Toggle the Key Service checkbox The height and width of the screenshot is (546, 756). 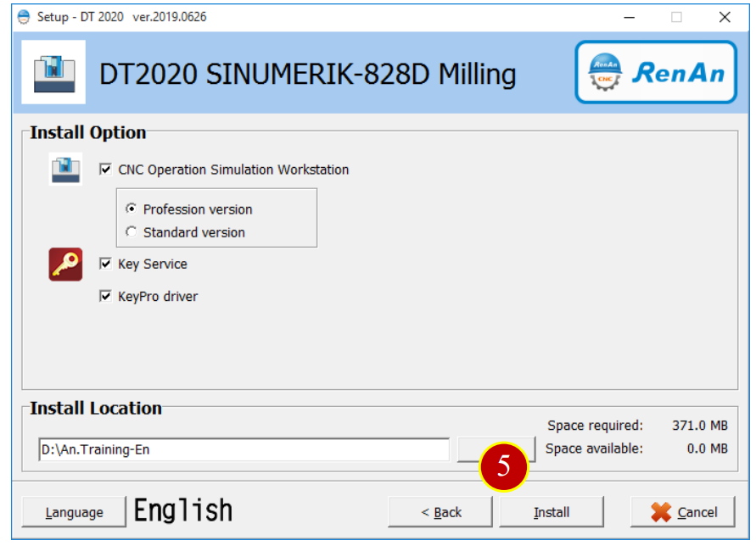(x=105, y=264)
